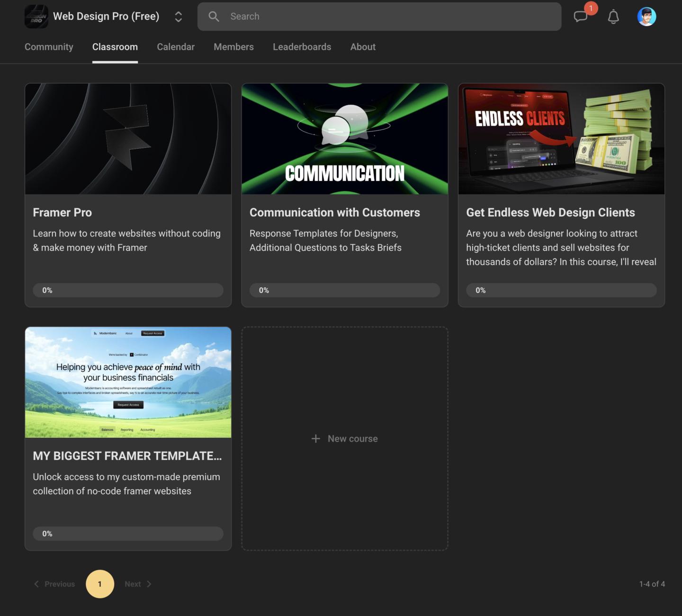Screen dimensions: 682x616
Task: Open the Communication course thumbnail
Action: pos(345,139)
